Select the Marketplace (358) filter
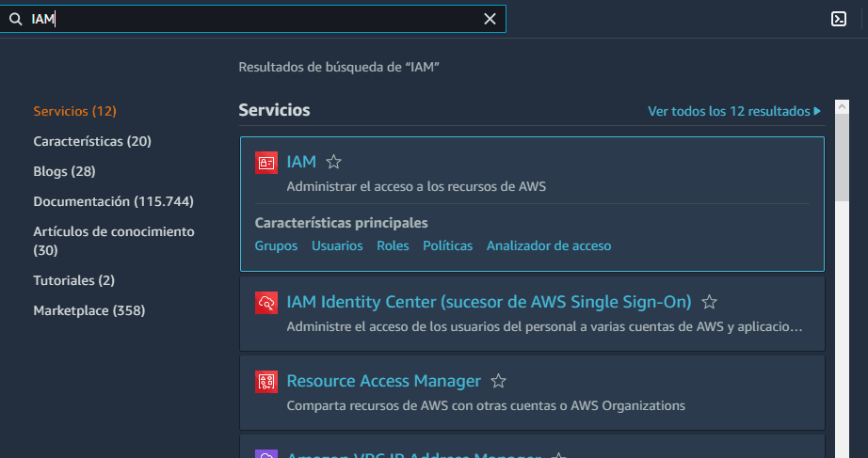 point(89,310)
